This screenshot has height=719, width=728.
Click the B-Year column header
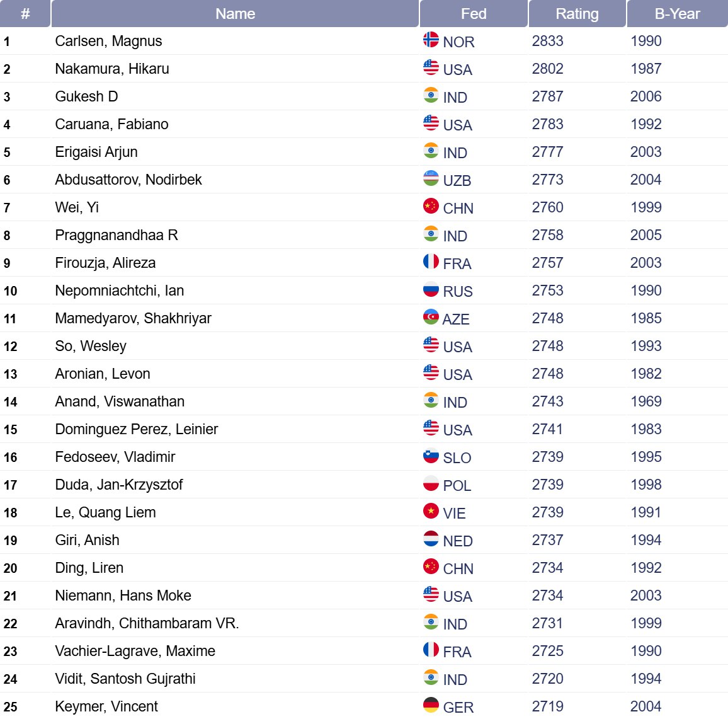coord(677,14)
